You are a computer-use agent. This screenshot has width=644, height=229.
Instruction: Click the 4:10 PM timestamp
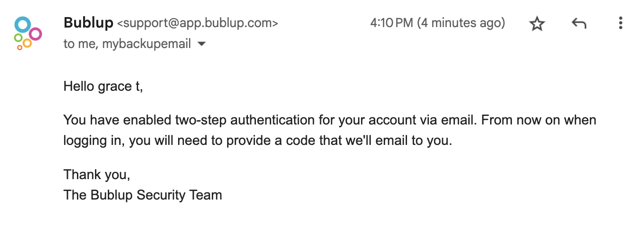pos(391,23)
